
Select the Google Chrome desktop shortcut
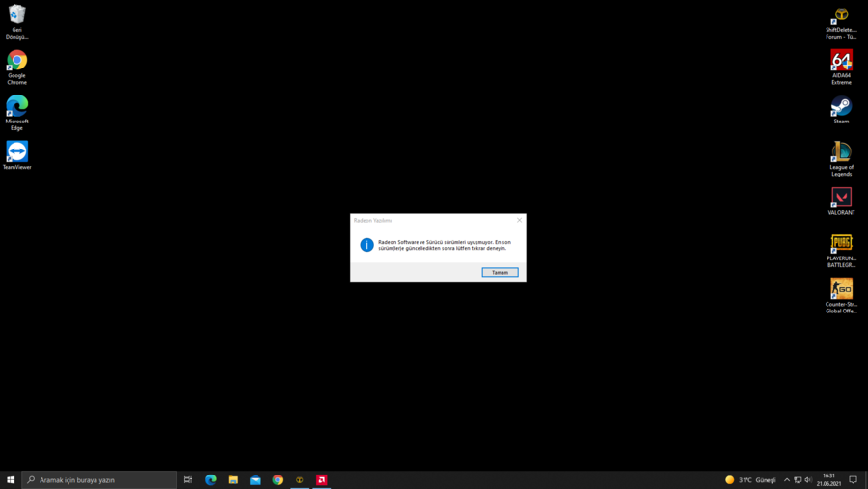16,68
